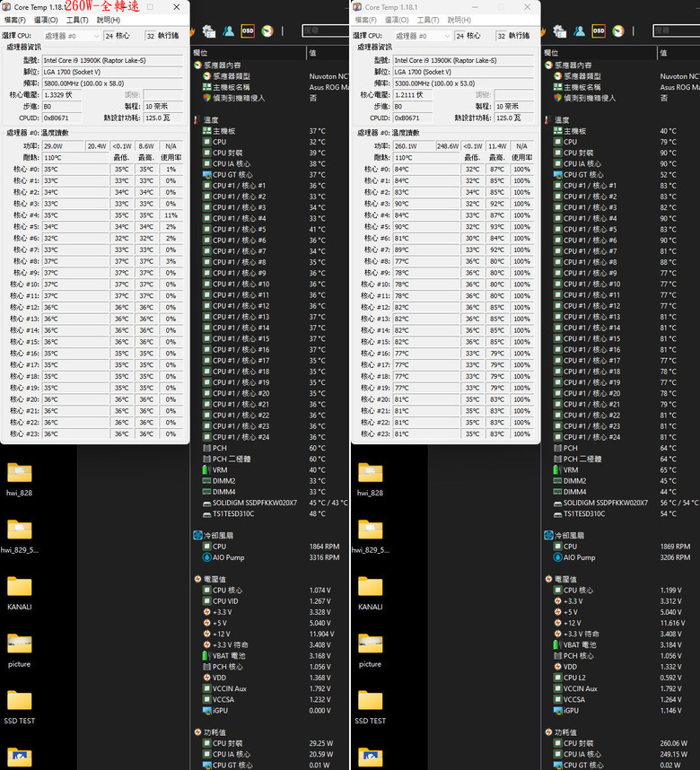Viewport: 700px width, 770px height.
Task: Open the 處理器 #0 dropdown in the 5300MHz Core Temp window
Action: click(x=423, y=36)
